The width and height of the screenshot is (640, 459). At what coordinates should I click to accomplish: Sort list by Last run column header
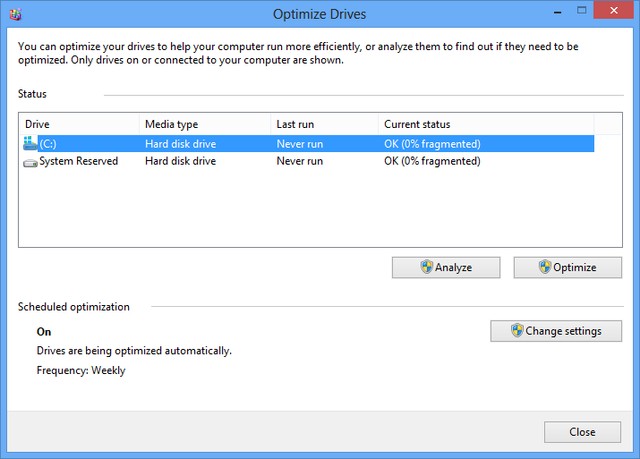click(322, 124)
